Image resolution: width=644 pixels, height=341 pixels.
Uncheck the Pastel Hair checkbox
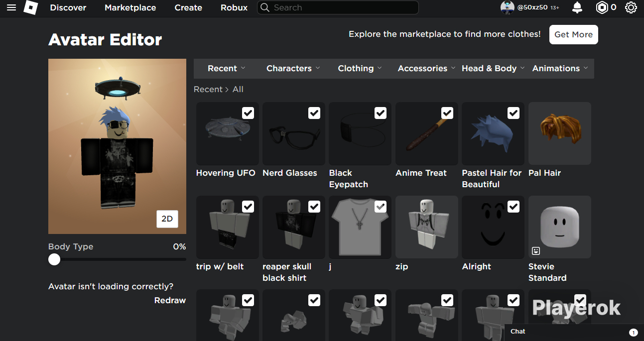click(x=514, y=113)
